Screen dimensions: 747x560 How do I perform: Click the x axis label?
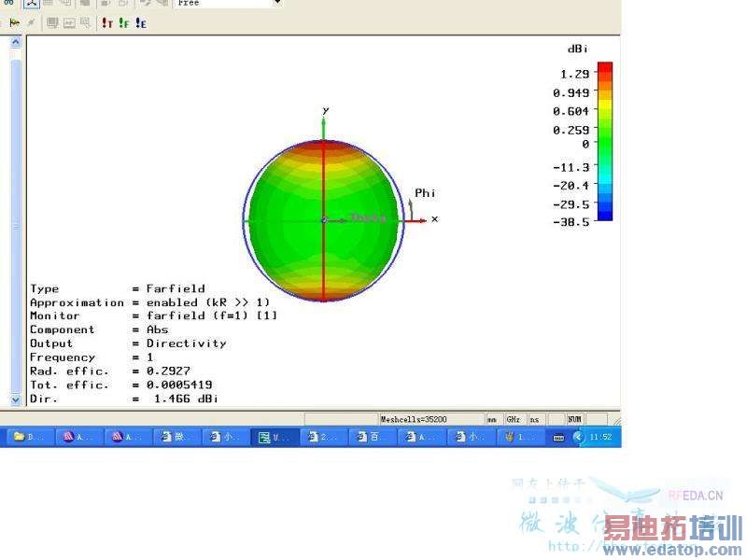[x=434, y=219]
